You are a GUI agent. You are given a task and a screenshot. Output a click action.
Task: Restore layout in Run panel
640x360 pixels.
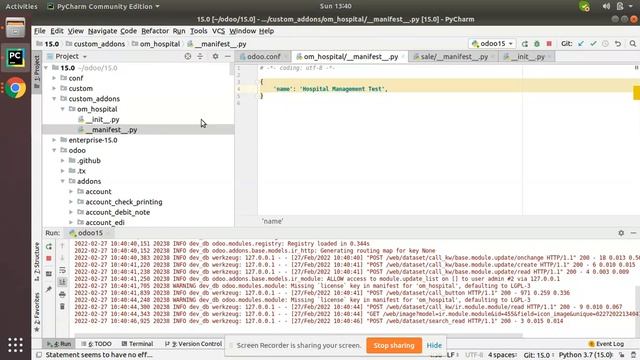(x=49, y=274)
